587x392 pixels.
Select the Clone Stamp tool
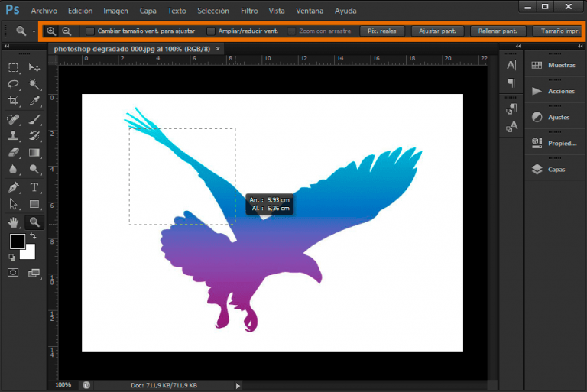pos(13,136)
